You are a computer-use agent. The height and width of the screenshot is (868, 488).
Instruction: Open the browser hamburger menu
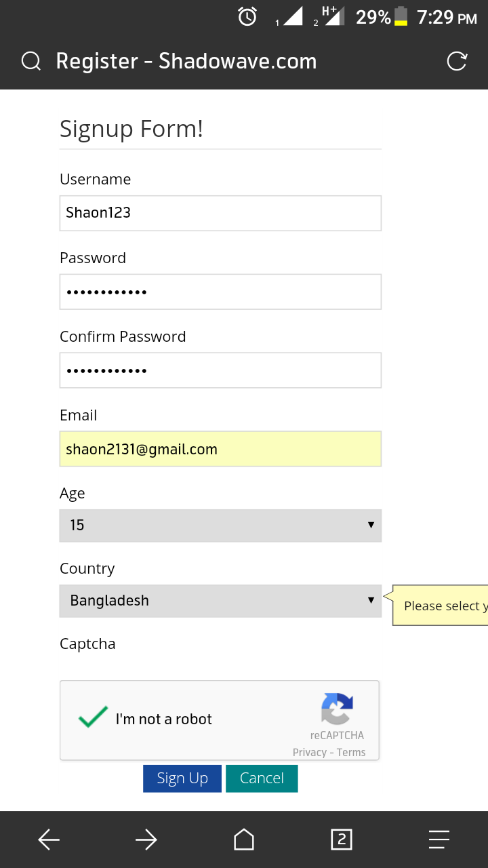coord(439,840)
